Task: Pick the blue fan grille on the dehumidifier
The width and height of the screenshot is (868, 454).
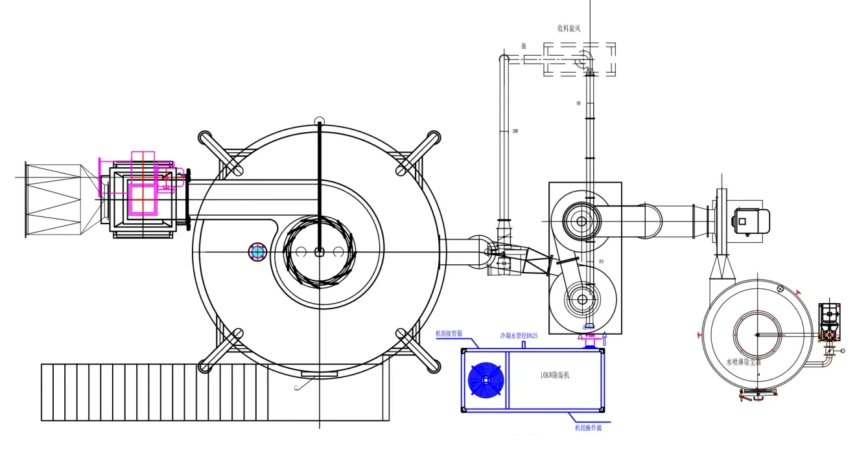Action: 486,380
